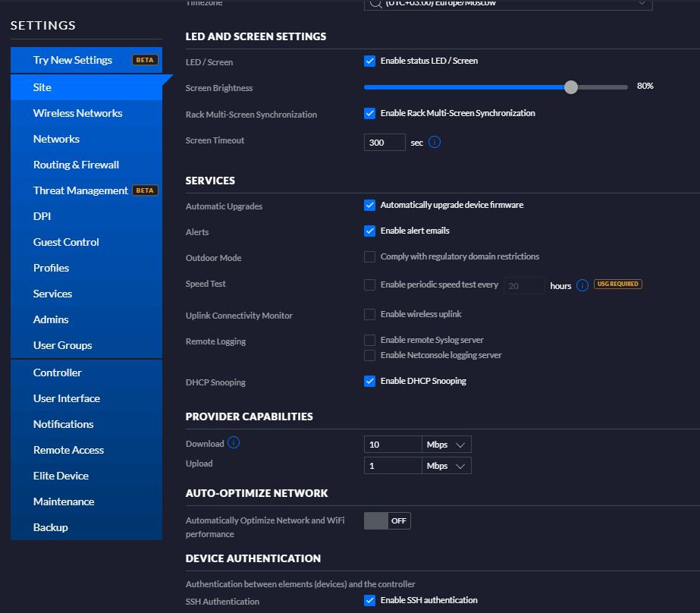700x613 pixels.
Task: Turn on Auto-Optimize Network toggle
Action: pos(387,520)
